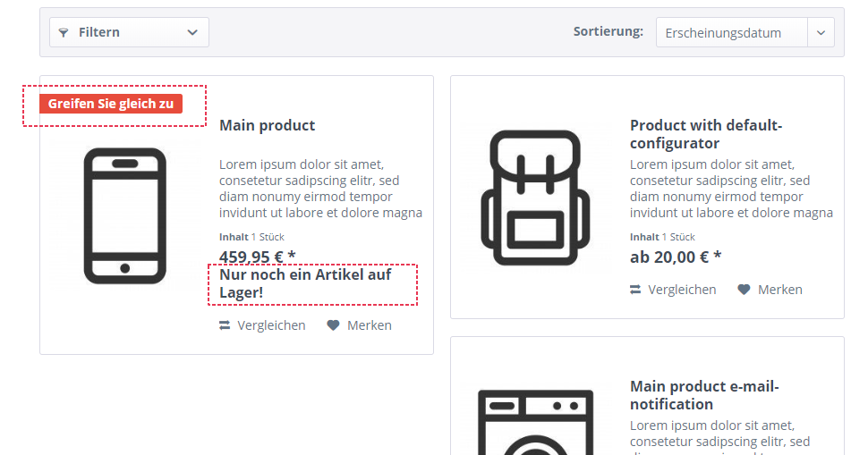The height and width of the screenshot is (455, 868).
Task: Click the heart icon for Main product
Action: coord(333,325)
